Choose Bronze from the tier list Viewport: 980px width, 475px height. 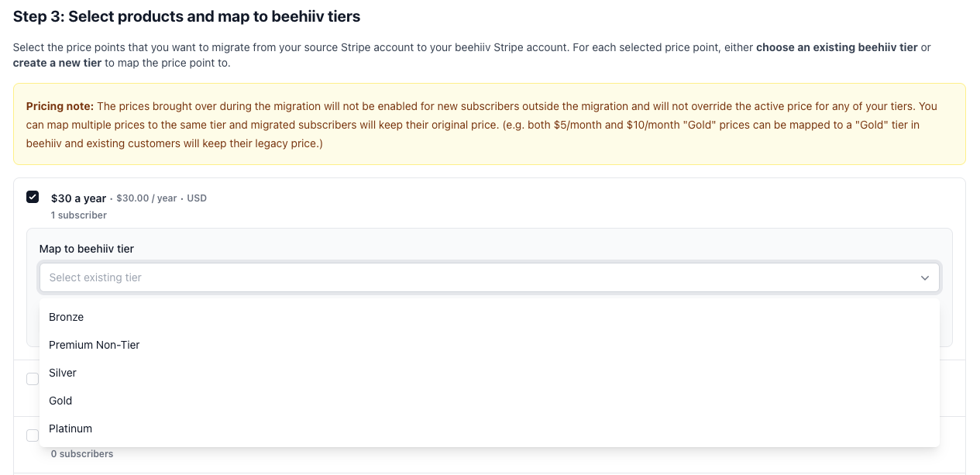pos(67,317)
